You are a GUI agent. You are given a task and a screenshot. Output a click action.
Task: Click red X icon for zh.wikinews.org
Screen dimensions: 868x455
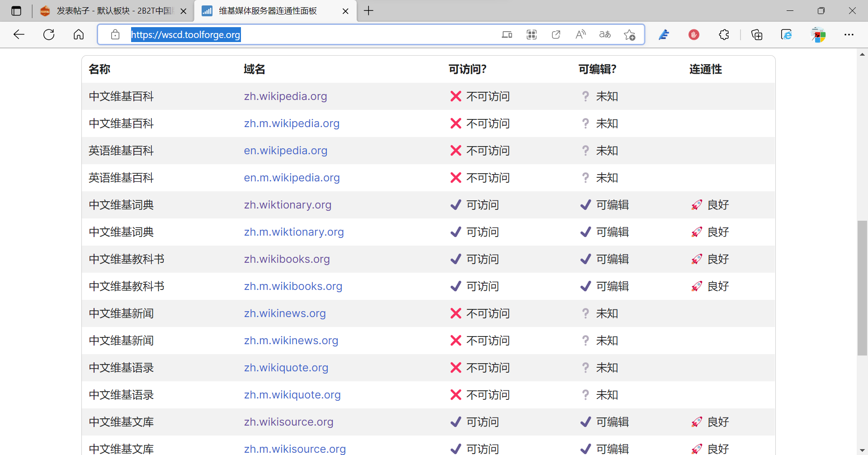click(456, 313)
